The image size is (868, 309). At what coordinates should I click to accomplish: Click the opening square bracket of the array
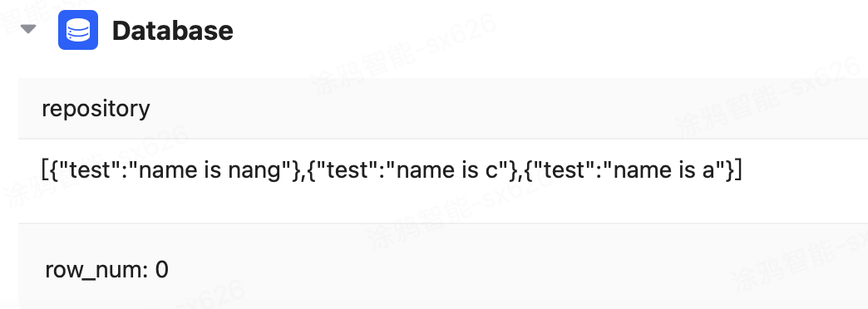click(46, 169)
